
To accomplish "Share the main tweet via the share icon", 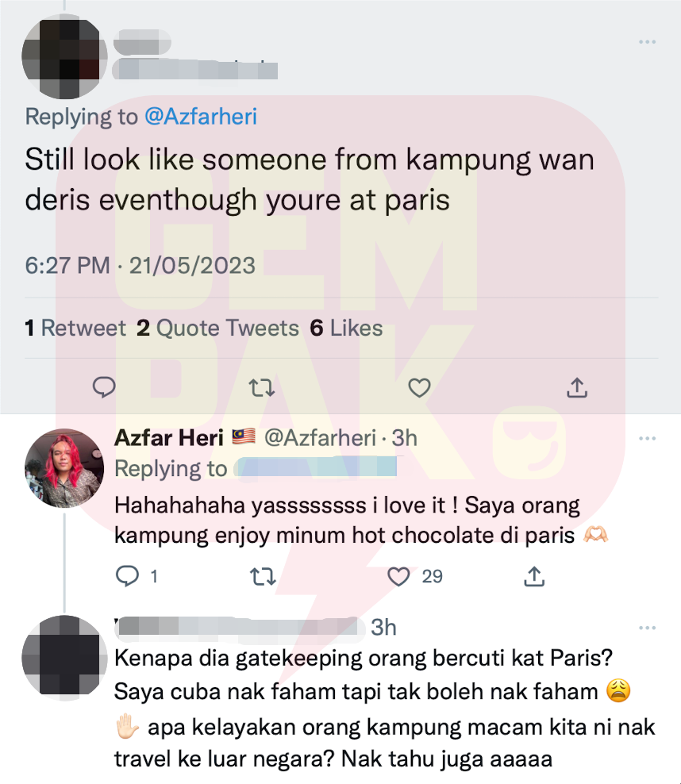I will pos(576,387).
